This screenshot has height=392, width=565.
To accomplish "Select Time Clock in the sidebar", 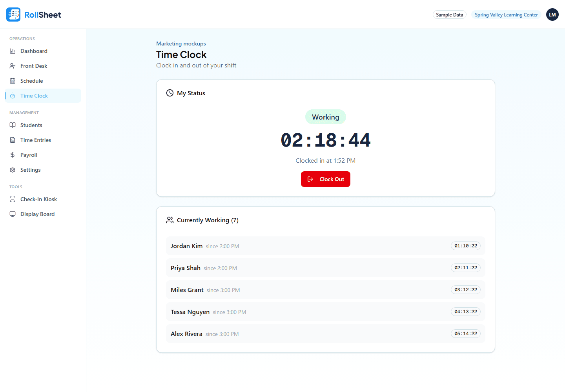I will pos(43,96).
